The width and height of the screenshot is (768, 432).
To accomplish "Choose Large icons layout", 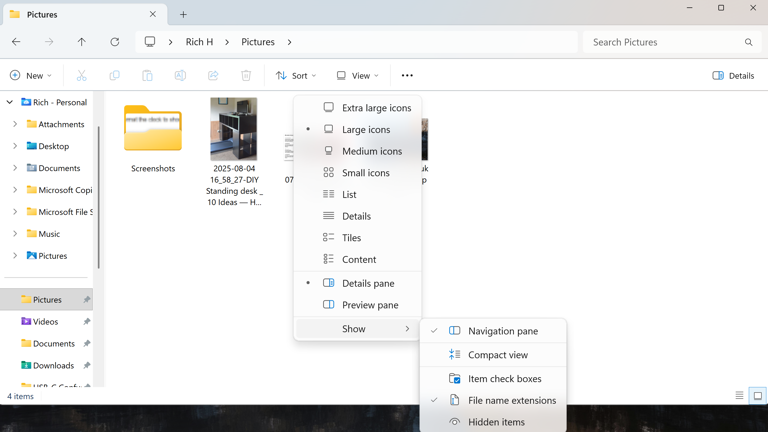I will [358, 129].
